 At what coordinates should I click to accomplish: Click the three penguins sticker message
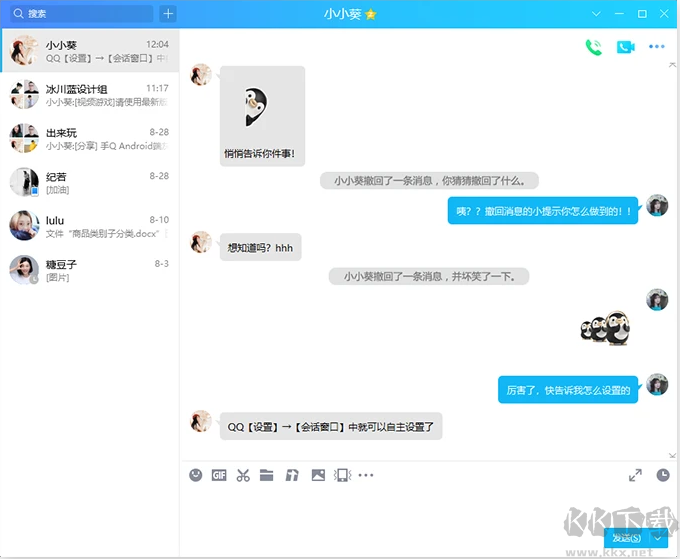pyautogui.click(x=605, y=328)
